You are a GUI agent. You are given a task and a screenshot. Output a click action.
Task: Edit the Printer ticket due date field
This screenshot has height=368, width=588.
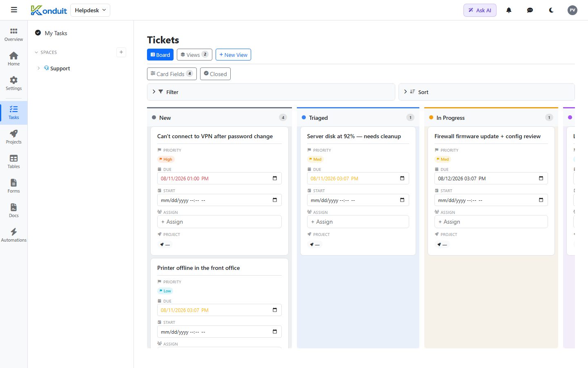pos(219,310)
